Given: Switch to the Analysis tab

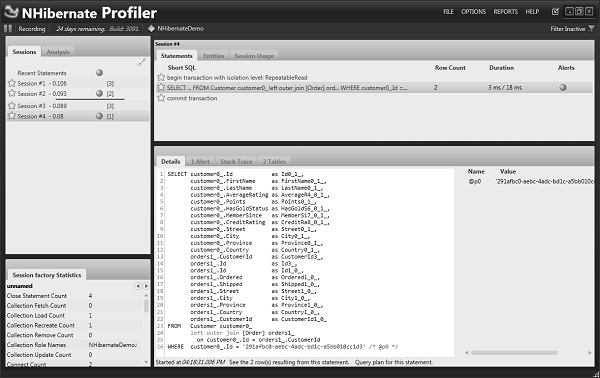Looking at the screenshot, I should [x=58, y=52].
